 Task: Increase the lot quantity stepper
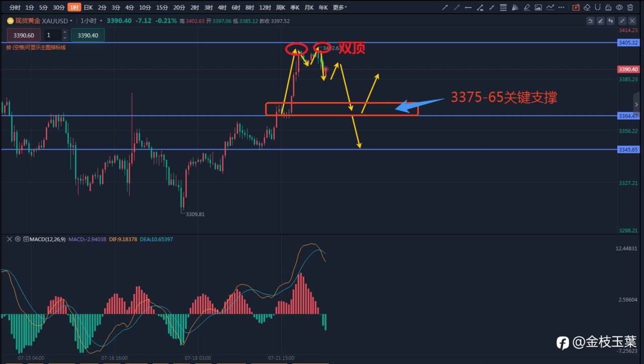point(64,33)
